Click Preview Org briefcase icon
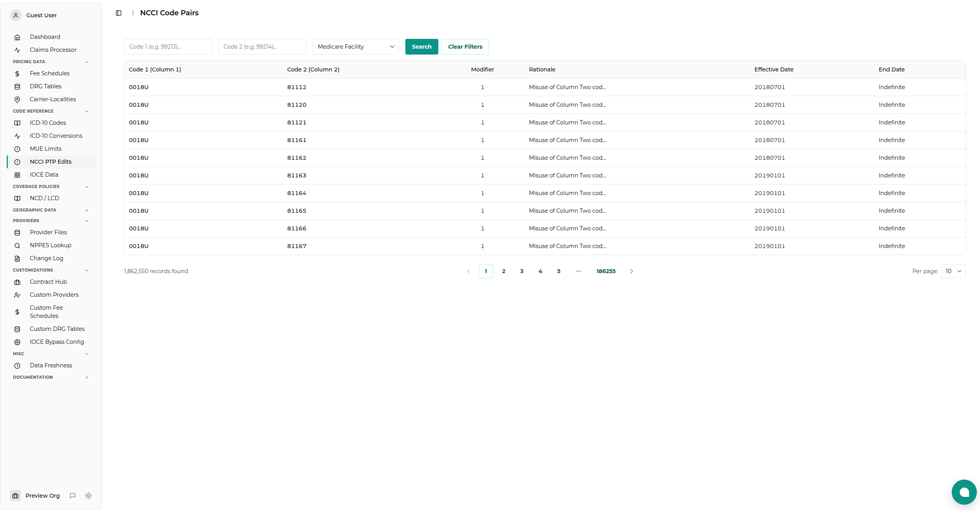This screenshot has width=980, height=511. [x=15, y=496]
